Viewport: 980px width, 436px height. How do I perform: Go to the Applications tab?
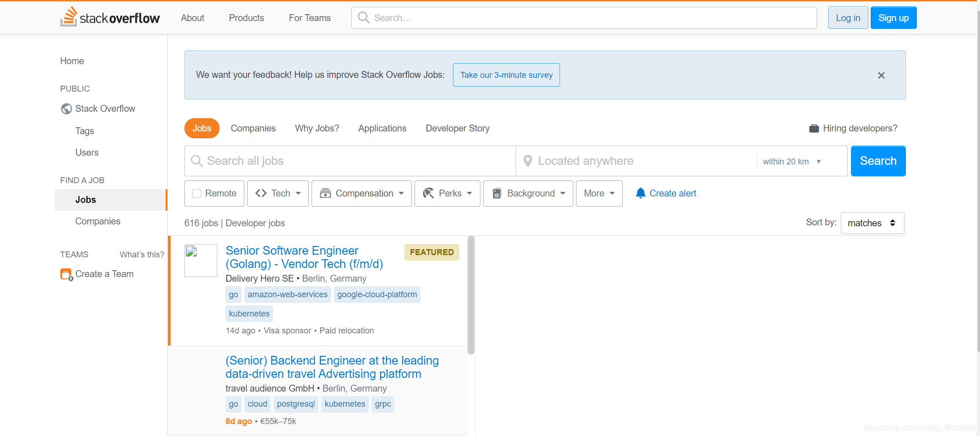[382, 128]
